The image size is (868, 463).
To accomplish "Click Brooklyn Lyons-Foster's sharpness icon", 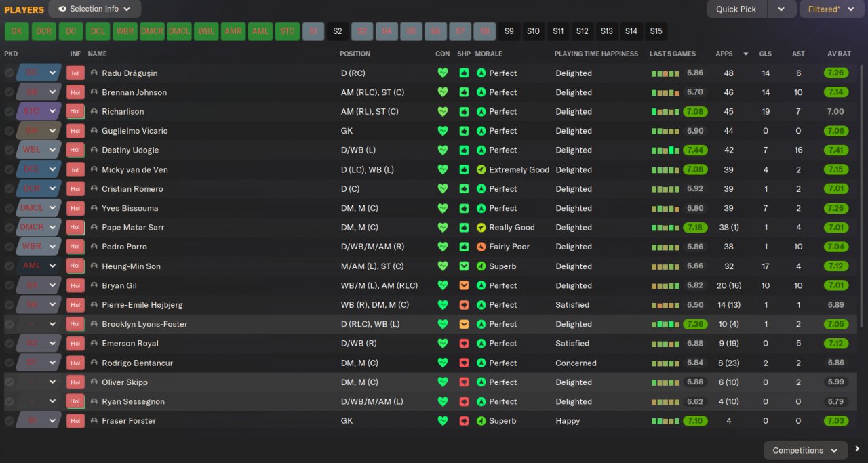I will pyautogui.click(x=464, y=324).
